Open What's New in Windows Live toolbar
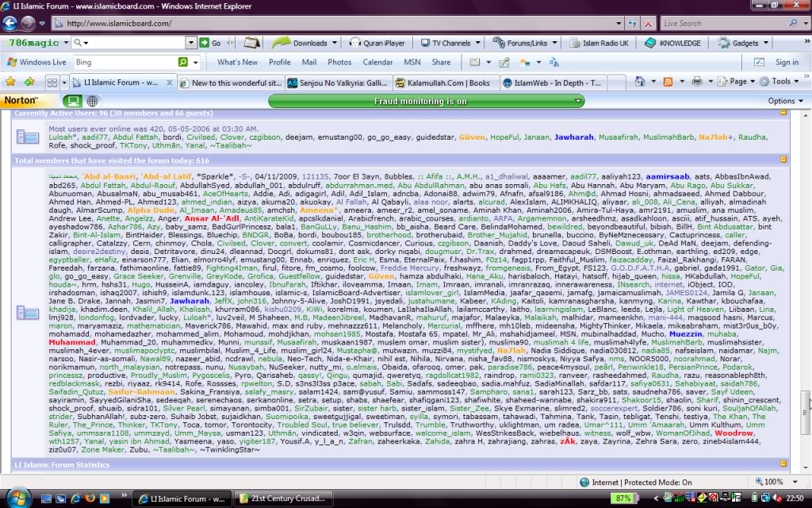The width and height of the screenshot is (812, 508). [x=237, y=62]
